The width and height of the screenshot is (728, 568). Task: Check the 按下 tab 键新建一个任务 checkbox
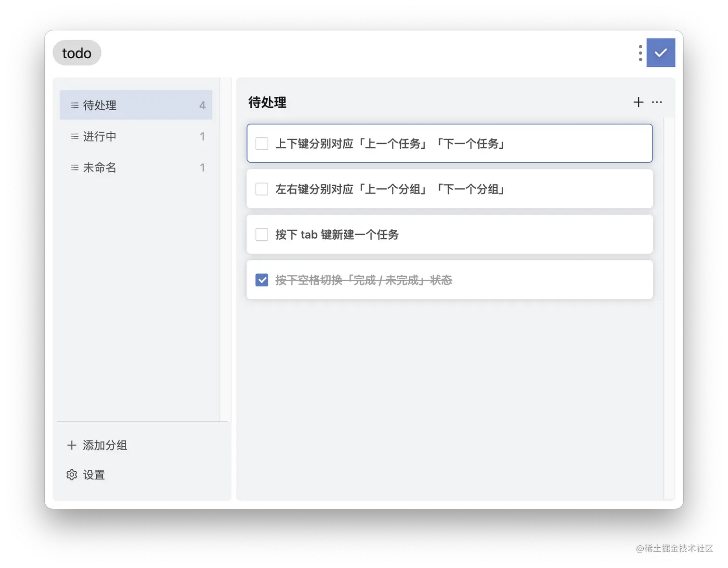point(262,234)
